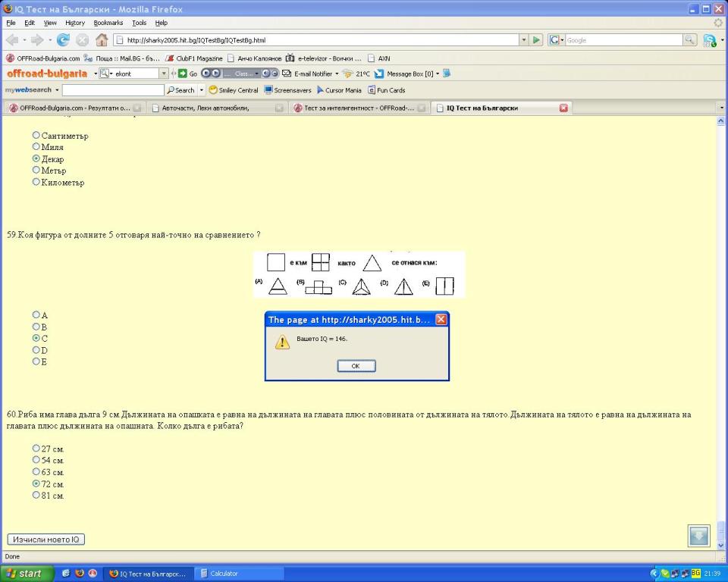This screenshot has height=582, width=728.
Task: Adjust the radio player volume button
Action: coord(265,74)
